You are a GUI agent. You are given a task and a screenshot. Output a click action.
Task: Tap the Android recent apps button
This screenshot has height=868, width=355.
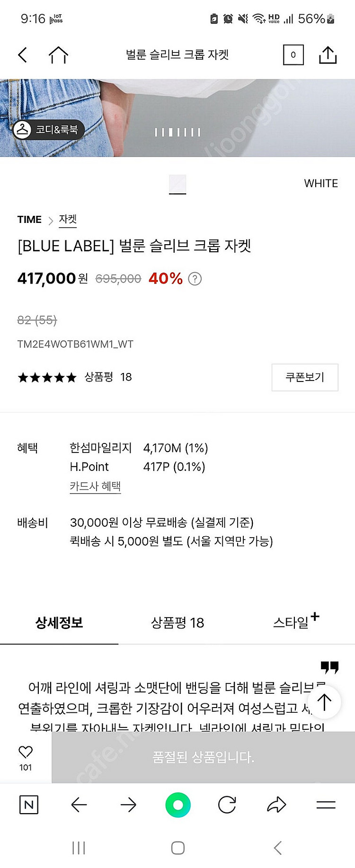click(x=79, y=848)
